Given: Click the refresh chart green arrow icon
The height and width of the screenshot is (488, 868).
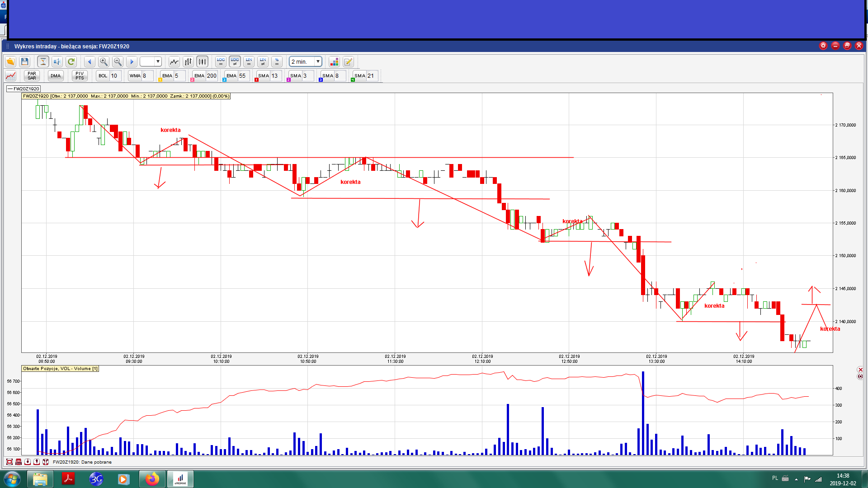Looking at the screenshot, I should (x=71, y=61).
